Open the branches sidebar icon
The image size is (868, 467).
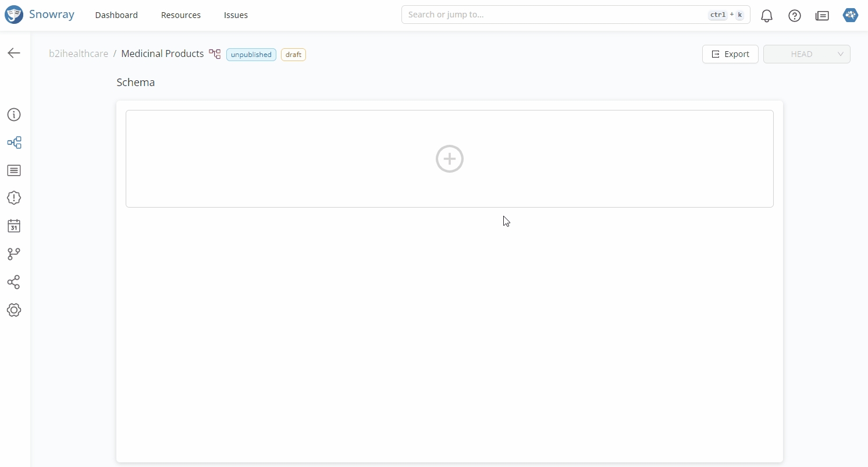(x=14, y=254)
